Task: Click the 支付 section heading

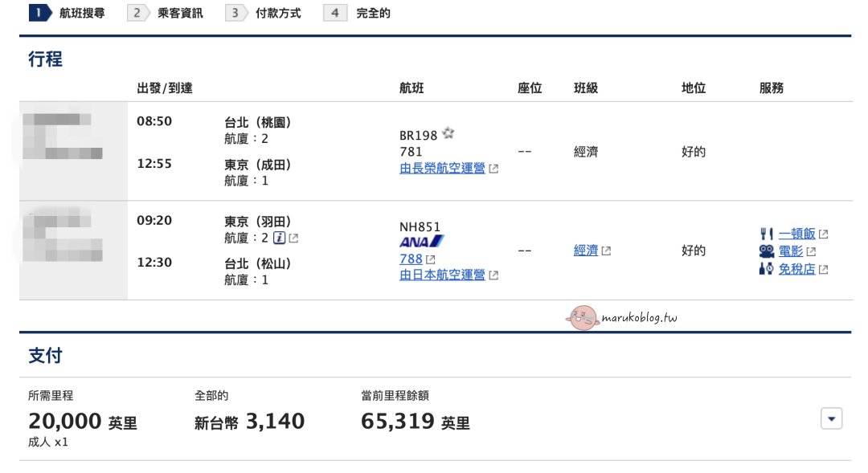Action: tap(45, 355)
